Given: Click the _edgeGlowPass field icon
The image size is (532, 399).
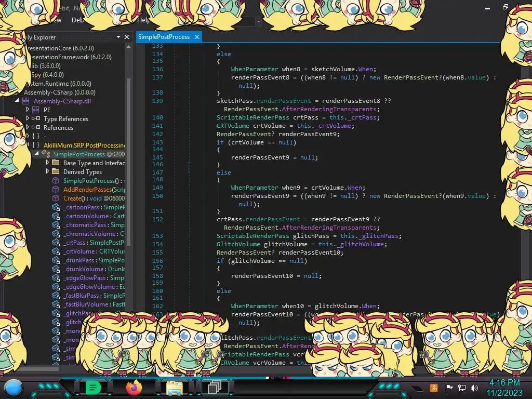Looking at the screenshot, I should [56, 277].
